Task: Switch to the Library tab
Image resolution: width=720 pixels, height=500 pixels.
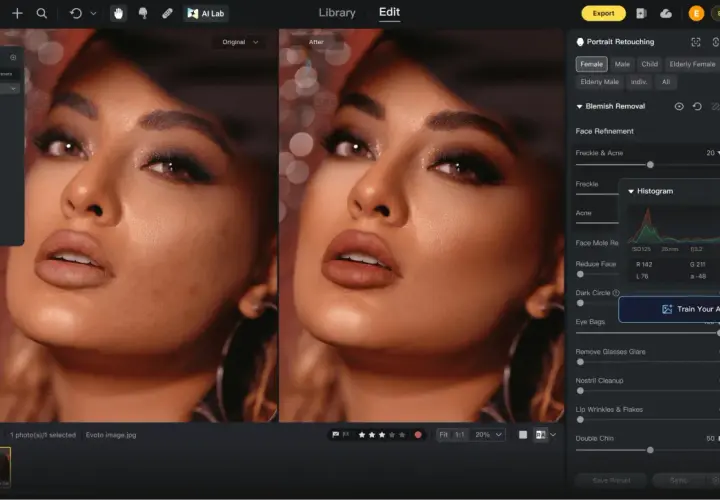Action: click(x=337, y=13)
